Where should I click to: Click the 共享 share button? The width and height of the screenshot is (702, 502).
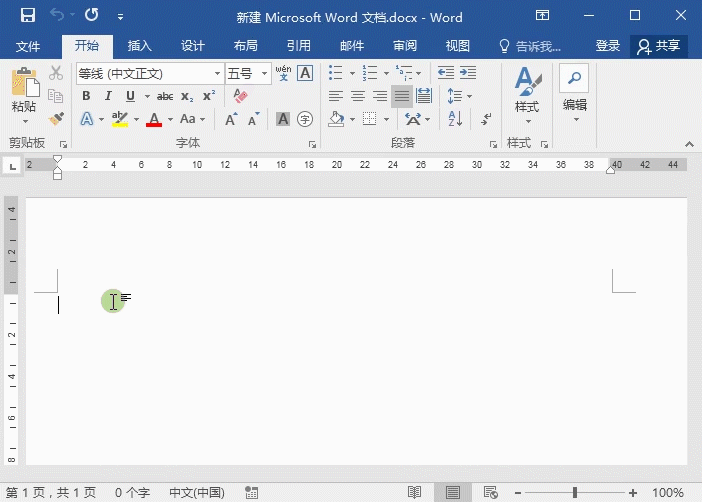click(x=659, y=46)
